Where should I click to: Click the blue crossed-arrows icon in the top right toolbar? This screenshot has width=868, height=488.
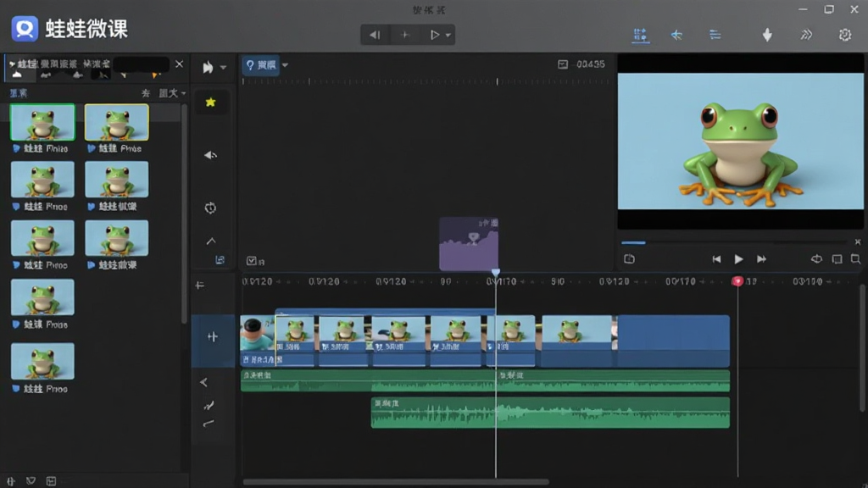676,36
